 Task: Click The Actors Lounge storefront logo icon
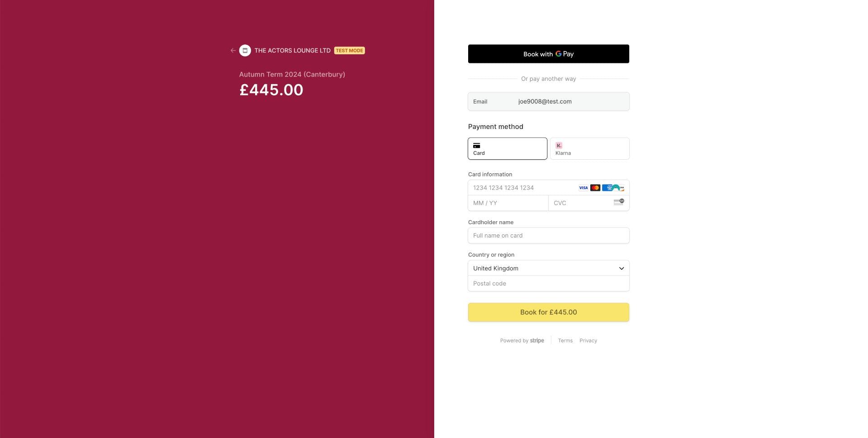coord(245,51)
